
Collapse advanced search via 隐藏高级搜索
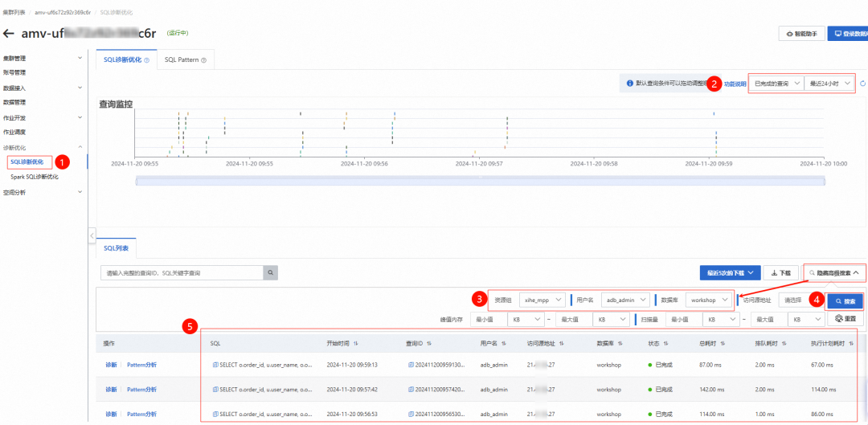point(833,273)
